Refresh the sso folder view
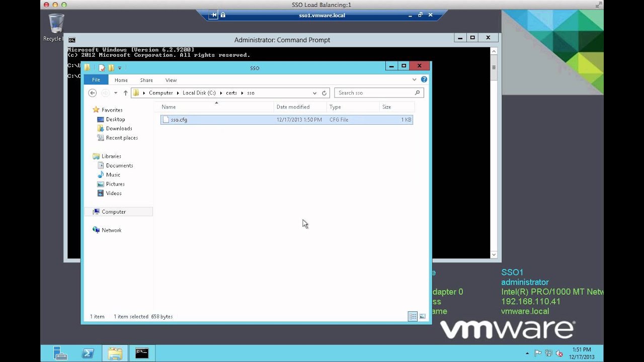 [325, 93]
